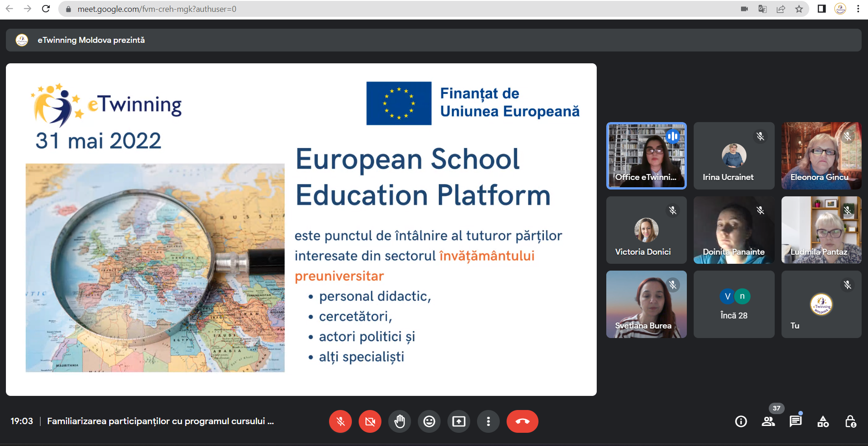Reload the Google Meet page

pyautogui.click(x=46, y=9)
